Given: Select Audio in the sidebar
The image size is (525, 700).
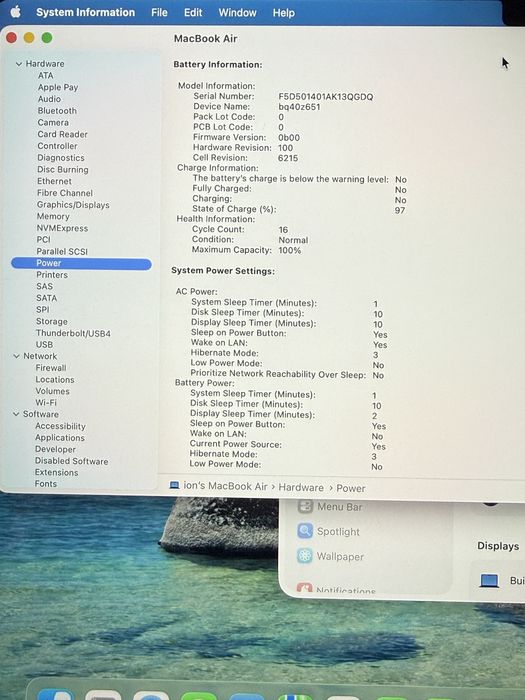Looking at the screenshot, I should pos(49,99).
